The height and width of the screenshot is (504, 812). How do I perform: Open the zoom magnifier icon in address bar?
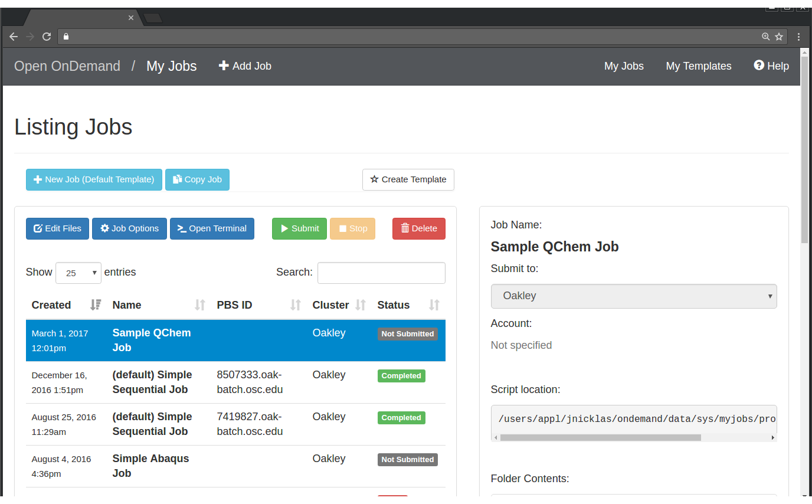[x=765, y=37]
